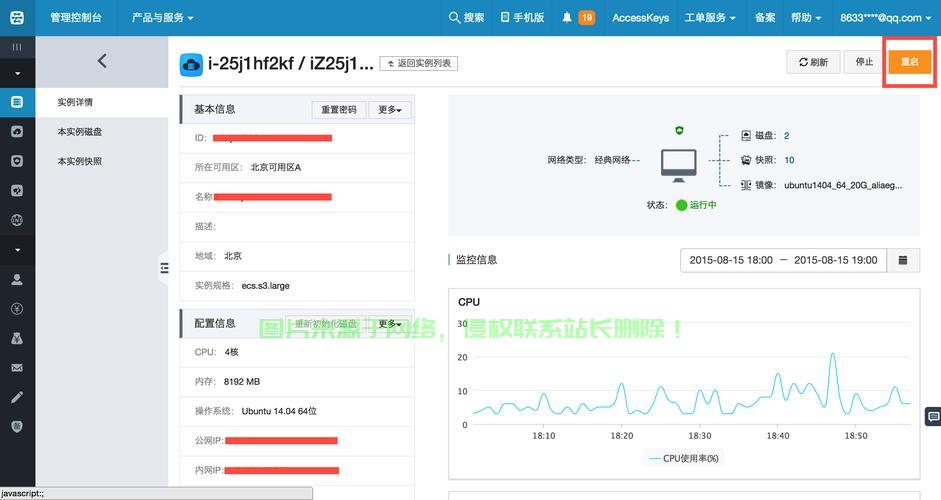This screenshot has height=500, width=941.
Task: Click the snapshot camera icon beside 快照
Action: click(x=746, y=160)
